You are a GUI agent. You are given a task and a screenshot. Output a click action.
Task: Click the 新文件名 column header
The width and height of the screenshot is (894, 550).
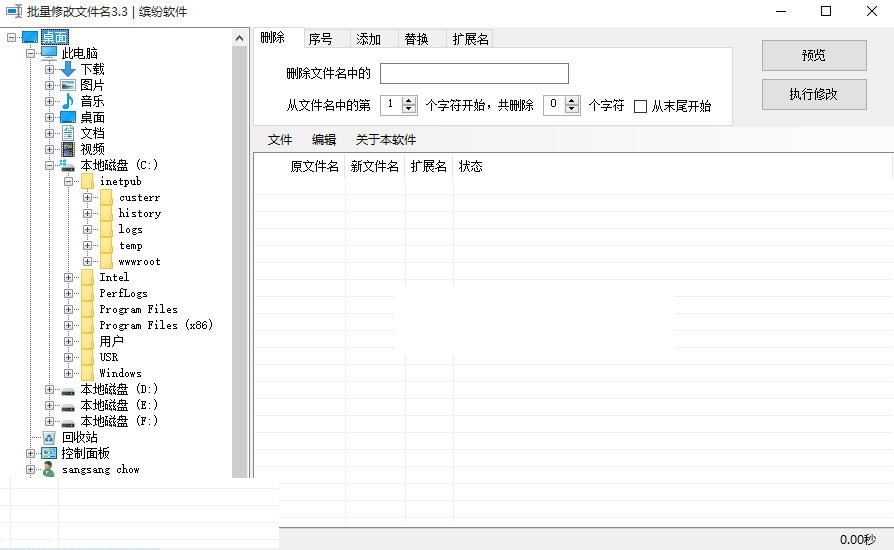pyautogui.click(x=375, y=166)
